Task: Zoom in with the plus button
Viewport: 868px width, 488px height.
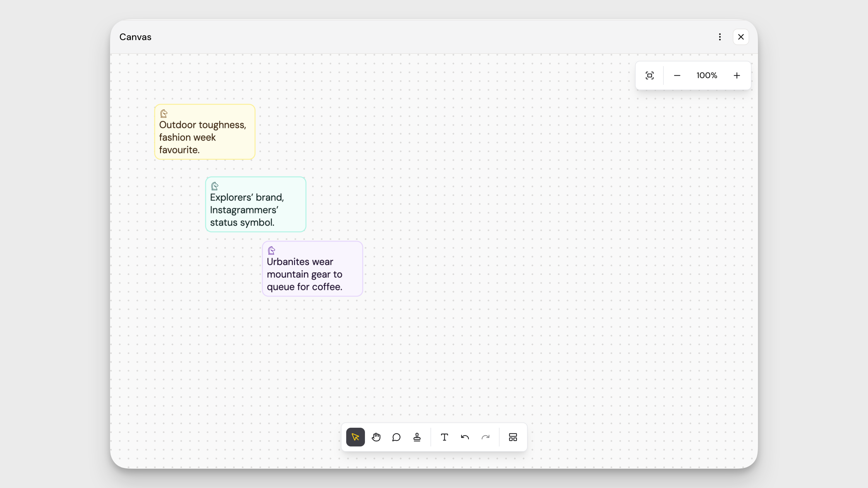Action: coord(737,75)
